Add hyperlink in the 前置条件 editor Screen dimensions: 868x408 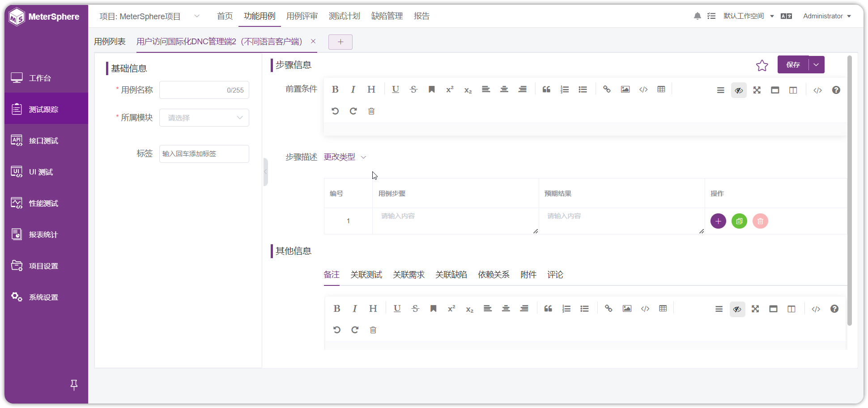pos(607,89)
